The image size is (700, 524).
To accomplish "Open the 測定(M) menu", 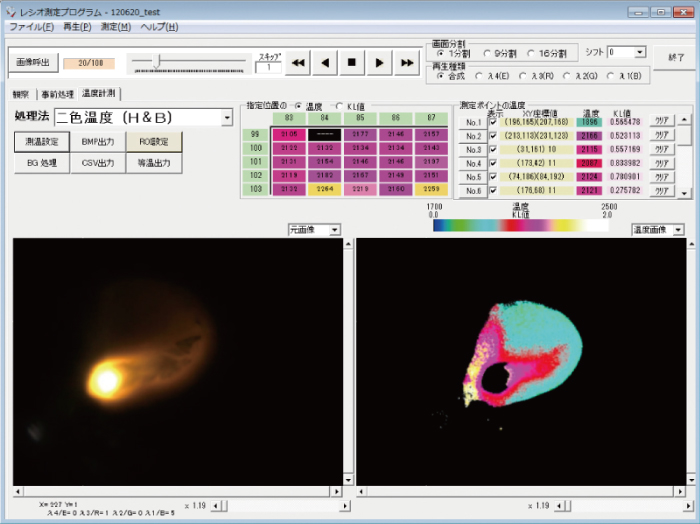I will click(116, 27).
